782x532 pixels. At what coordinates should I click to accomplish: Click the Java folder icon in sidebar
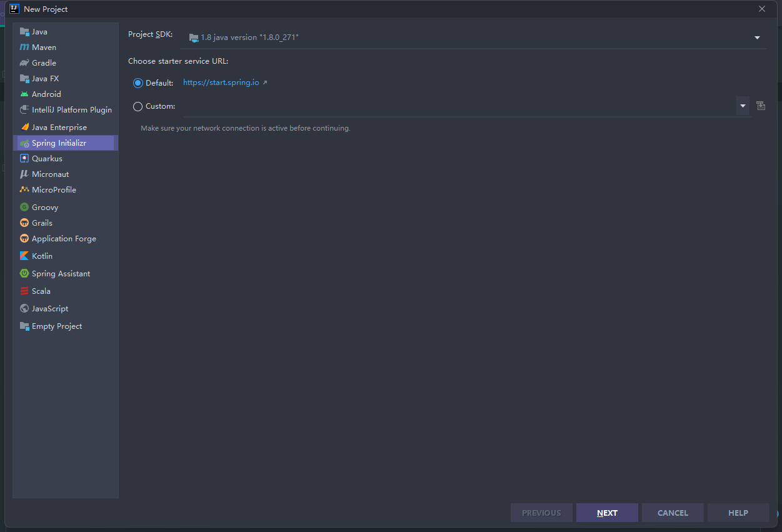coord(24,32)
